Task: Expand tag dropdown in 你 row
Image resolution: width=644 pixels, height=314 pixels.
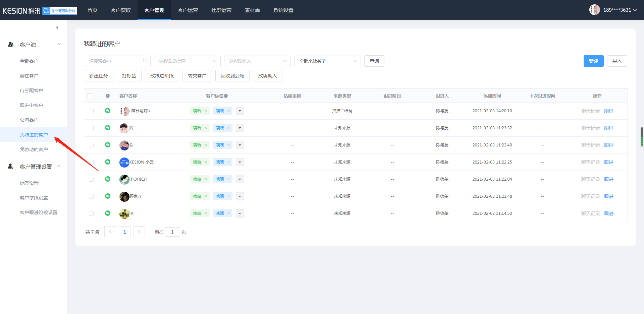Action: point(240,145)
